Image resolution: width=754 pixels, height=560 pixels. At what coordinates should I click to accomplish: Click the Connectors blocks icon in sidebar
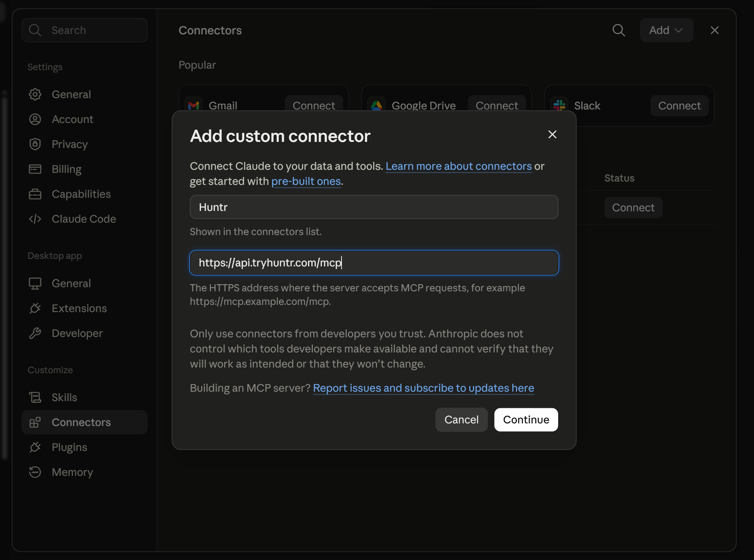pyautogui.click(x=35, y=422)
